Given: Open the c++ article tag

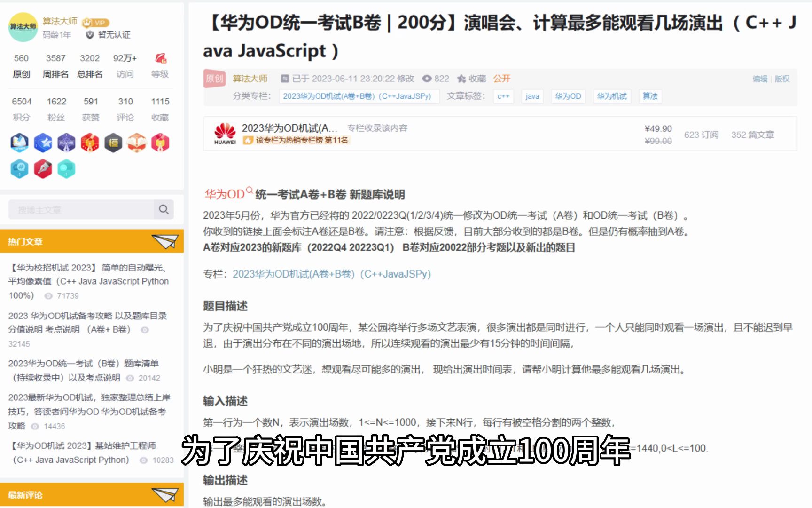Looking at the screenshot, I should pos(503,96).
